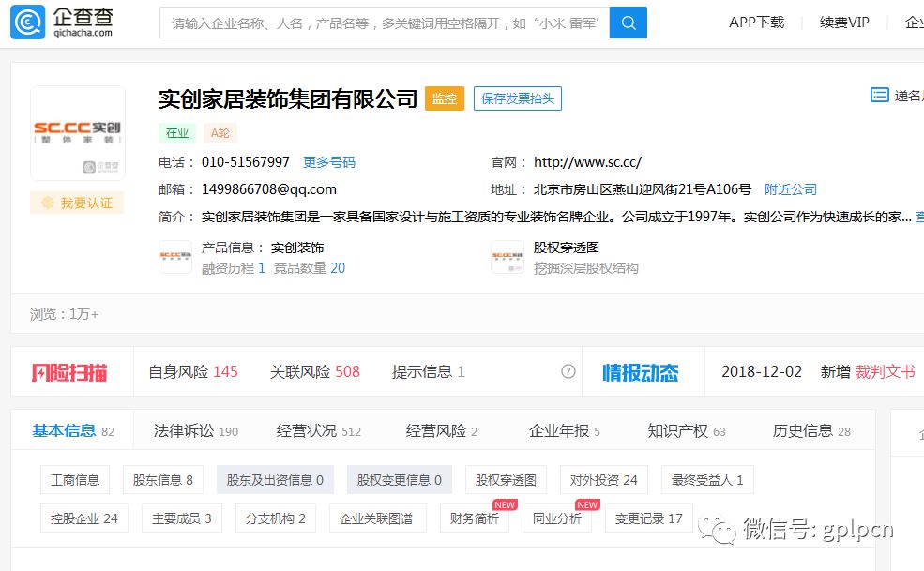The image size is (924, 571).
Task: Click the A轮 funding tag
Action: [x=220, y=132]
